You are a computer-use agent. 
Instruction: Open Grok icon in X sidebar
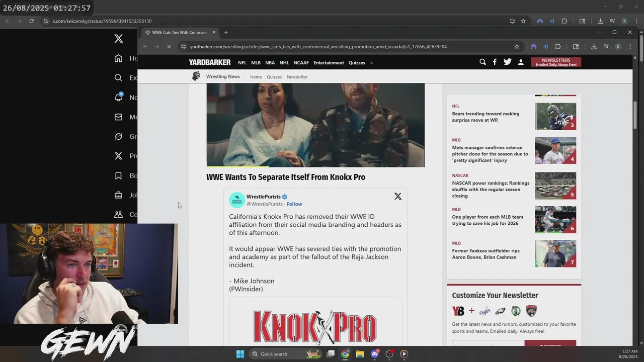click(118, 136)
